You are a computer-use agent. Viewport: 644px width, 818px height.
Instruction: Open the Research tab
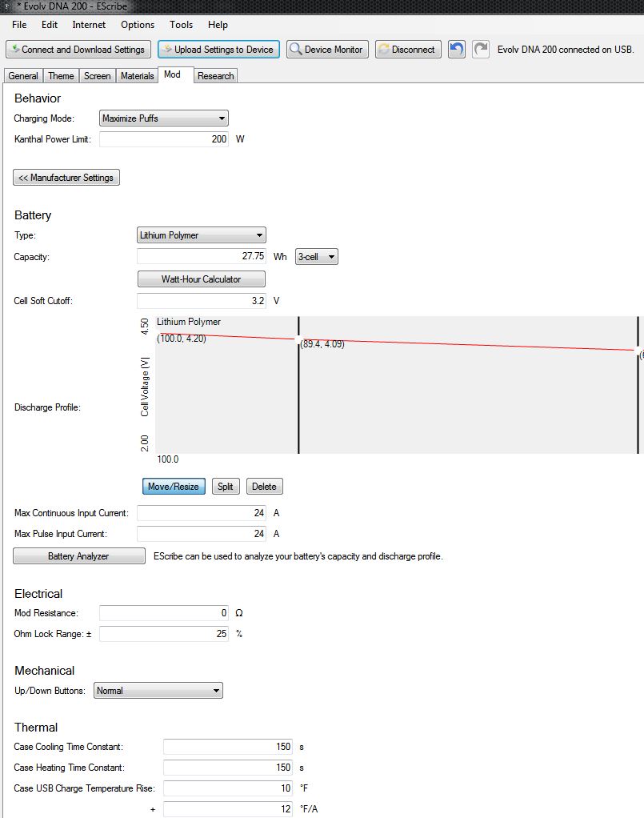pos(215,76)
